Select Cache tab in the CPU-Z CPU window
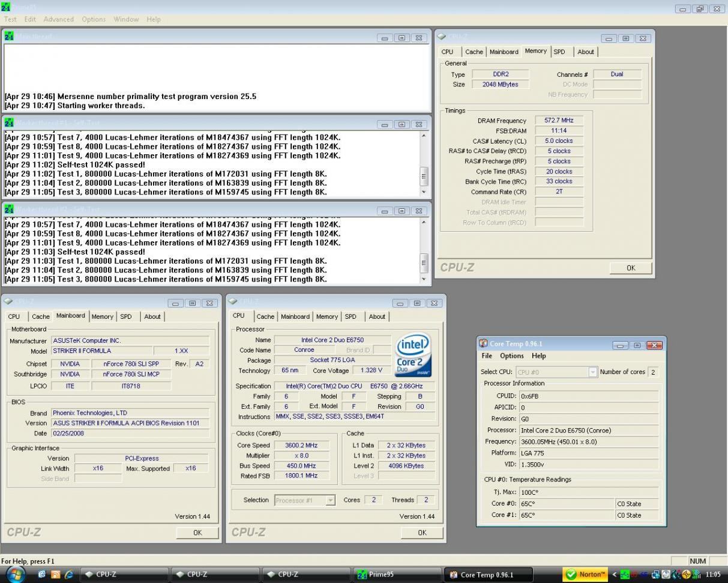The image size is (728, 583). point(265,316)
